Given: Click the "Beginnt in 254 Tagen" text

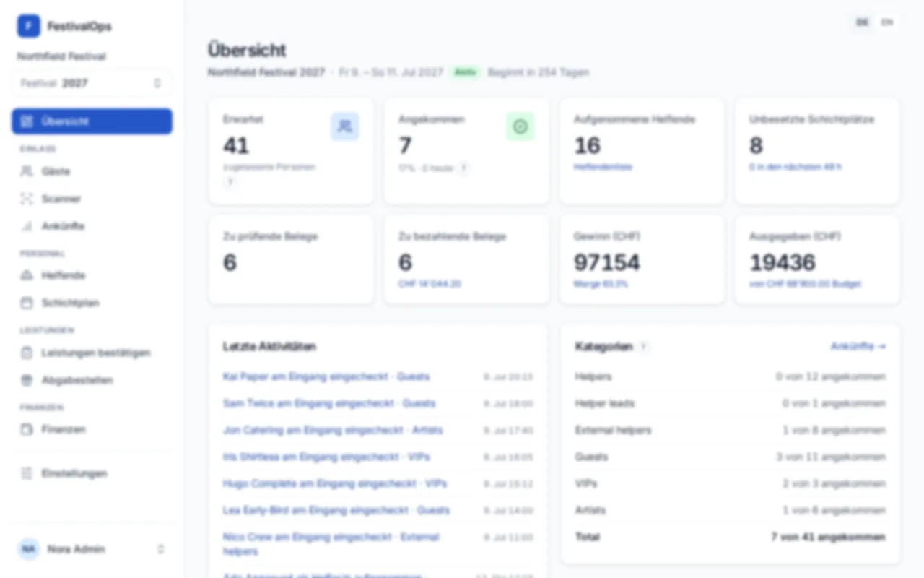Looking at the screenshot, I should (x=539, y=72).
